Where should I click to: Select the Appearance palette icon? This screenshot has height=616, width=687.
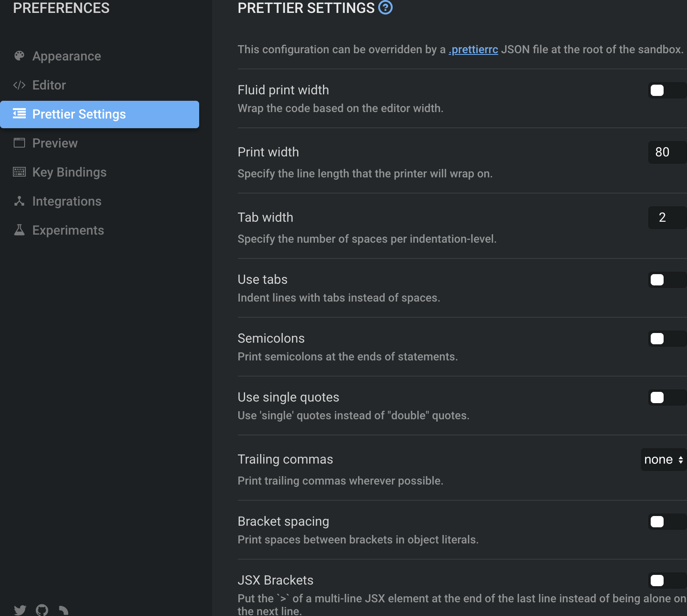pos(19,56)
